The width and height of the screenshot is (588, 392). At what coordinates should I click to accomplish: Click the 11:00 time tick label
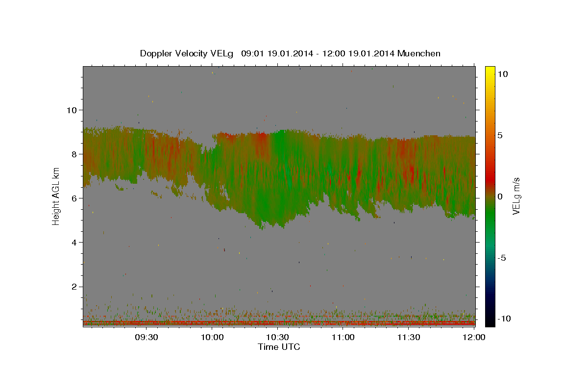(x=343, y=337)
